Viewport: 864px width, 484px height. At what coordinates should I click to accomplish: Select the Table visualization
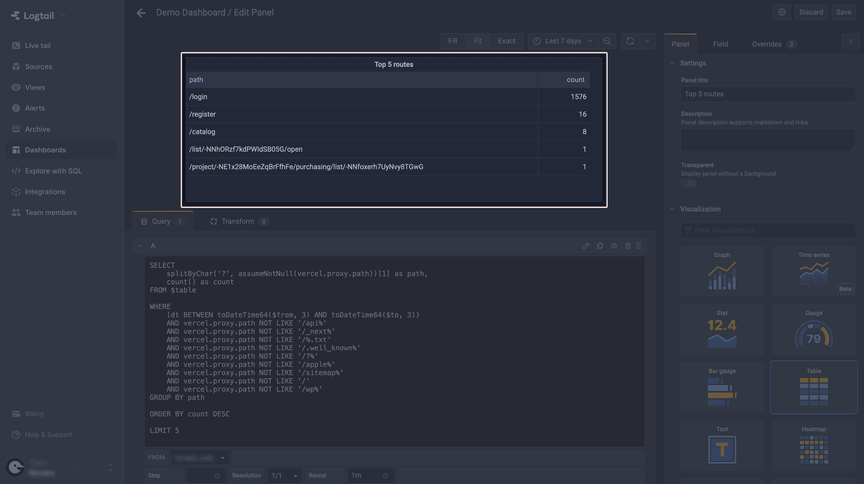point(813,388)
